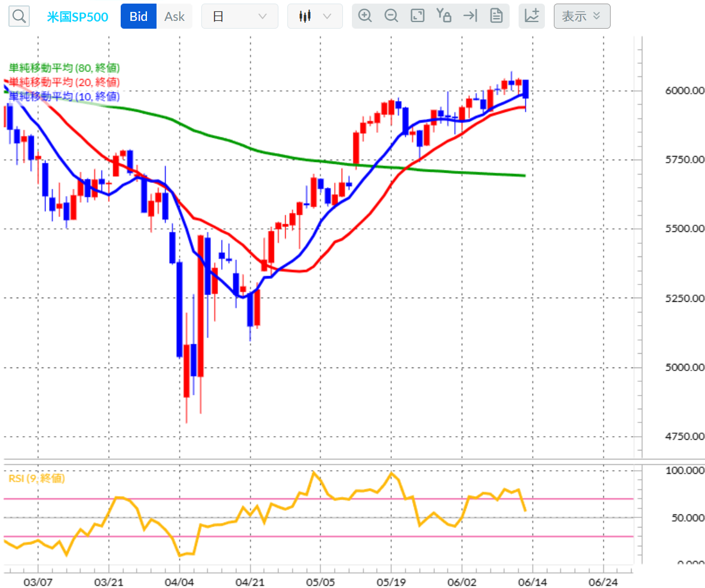Click the 06/24 date label
The width and height of the screenshot is (705, 588).
[603, 582]
